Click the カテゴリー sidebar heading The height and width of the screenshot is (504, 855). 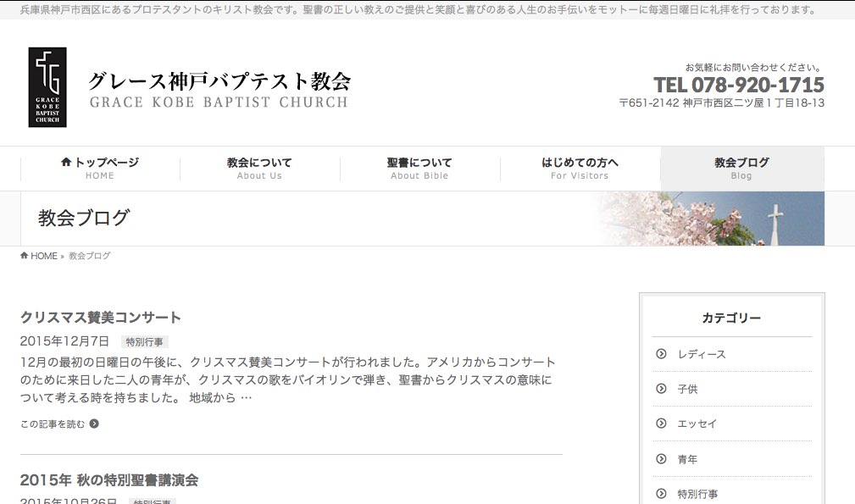[731, 318]
